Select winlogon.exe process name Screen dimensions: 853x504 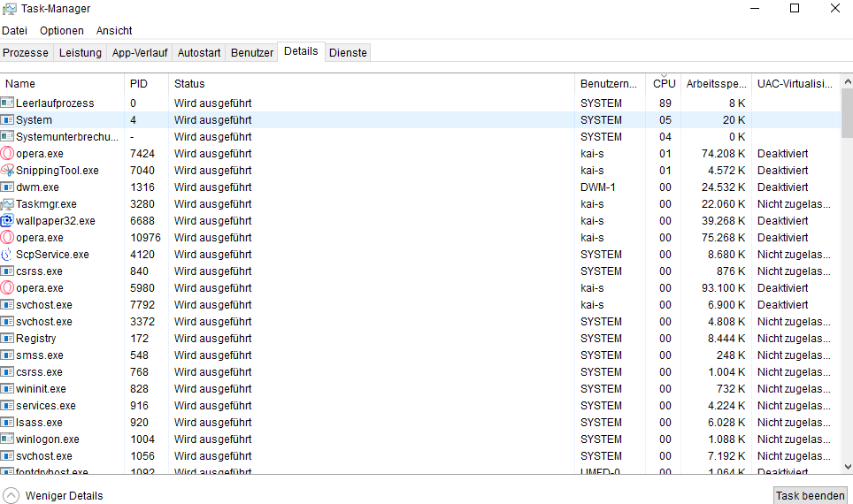[47, 439]
